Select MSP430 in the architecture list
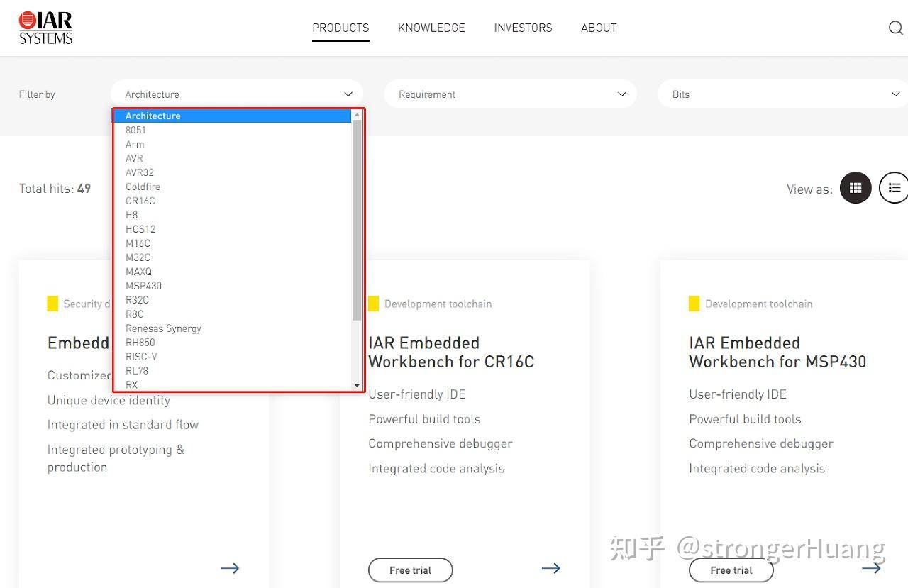Screen dimensions: 908x588 (233, 286)
